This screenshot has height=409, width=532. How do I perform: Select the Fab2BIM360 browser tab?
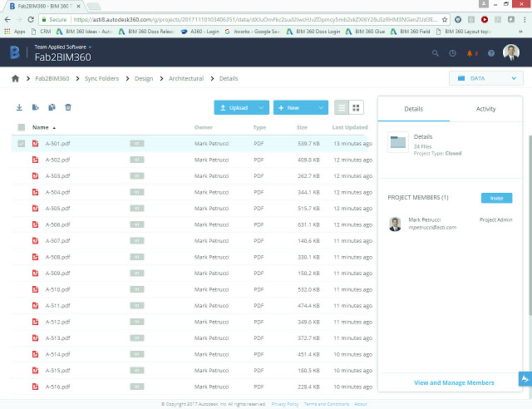click(x=45, y=6)
